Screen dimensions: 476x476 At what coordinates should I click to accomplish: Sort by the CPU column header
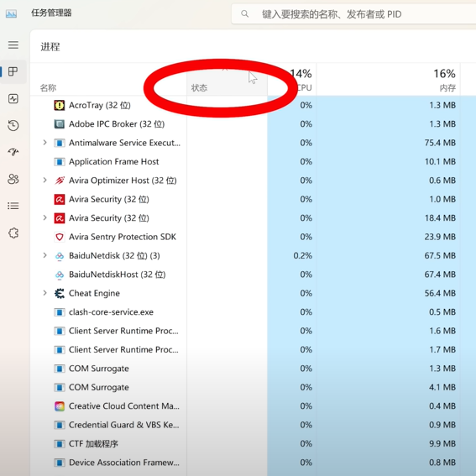point(292,80)
